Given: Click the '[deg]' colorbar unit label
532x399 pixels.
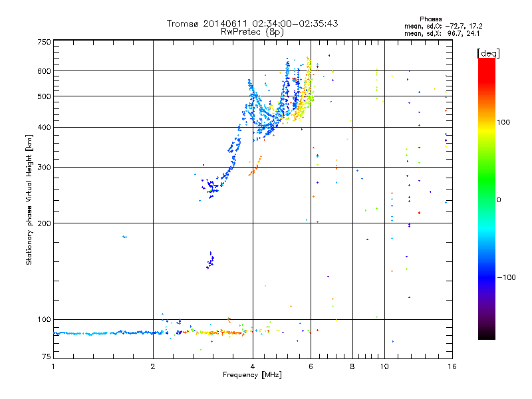Looking at the screenshot, I should tap(488, 53).
